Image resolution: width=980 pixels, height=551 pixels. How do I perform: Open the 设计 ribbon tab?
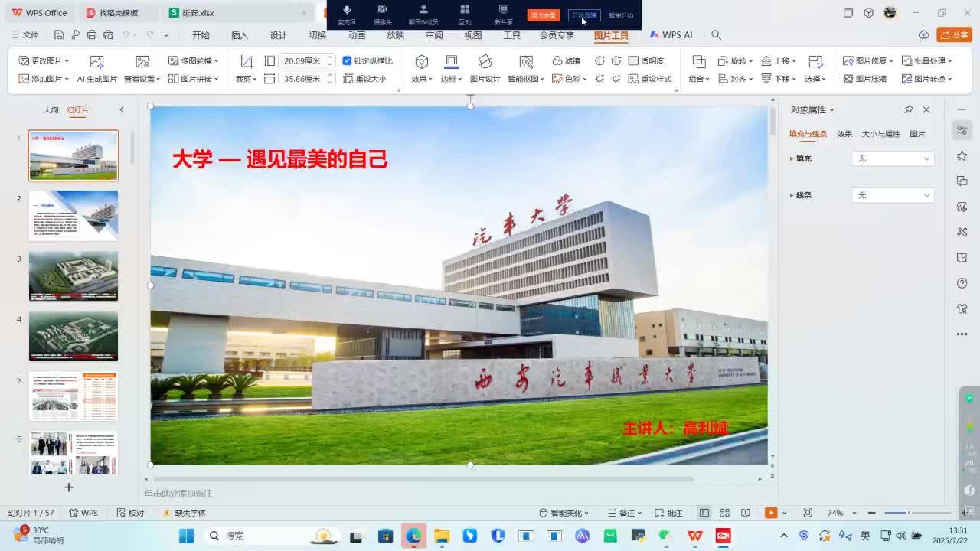[x=279, y=35]
